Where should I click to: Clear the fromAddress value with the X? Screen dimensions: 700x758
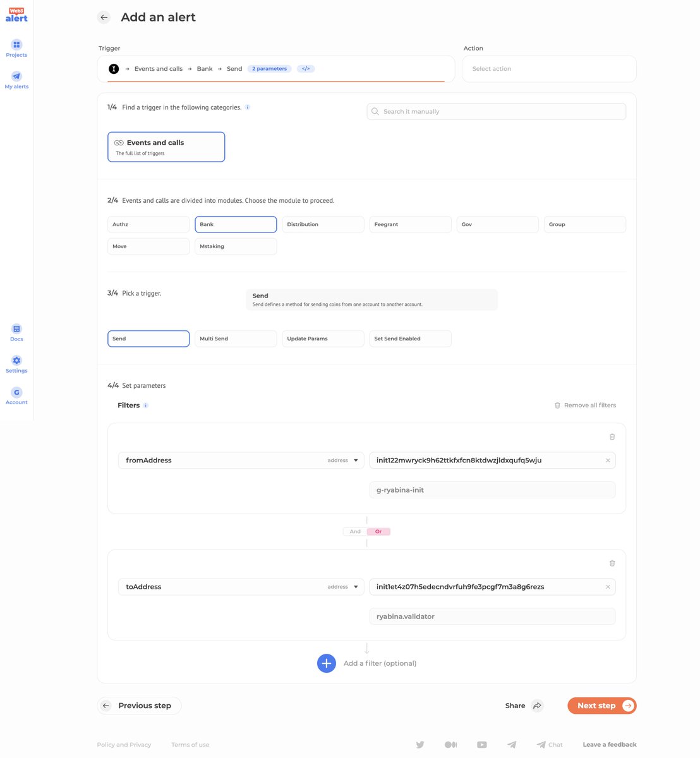pos(608,460)
